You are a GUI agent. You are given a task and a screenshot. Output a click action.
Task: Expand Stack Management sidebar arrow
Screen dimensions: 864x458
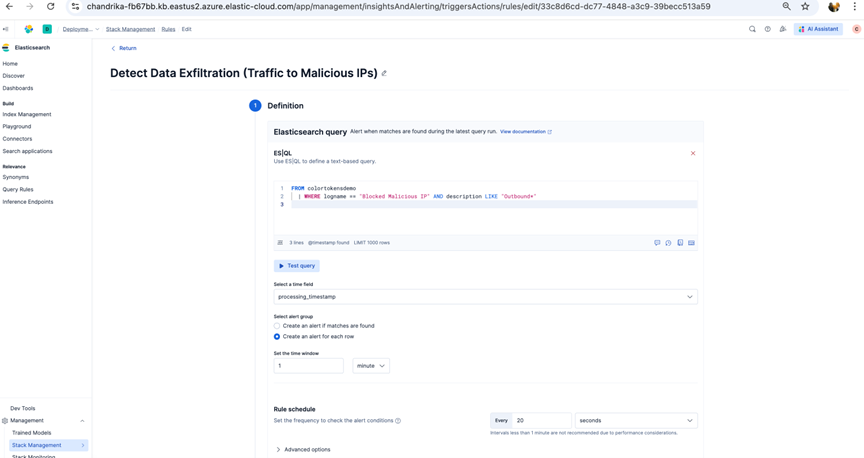click(x=83, y=445)
